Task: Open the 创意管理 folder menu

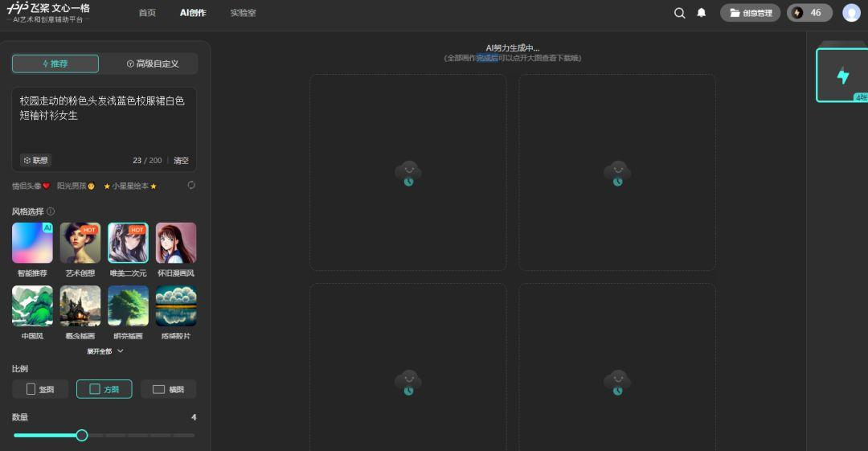Action: tap(750, 13)
